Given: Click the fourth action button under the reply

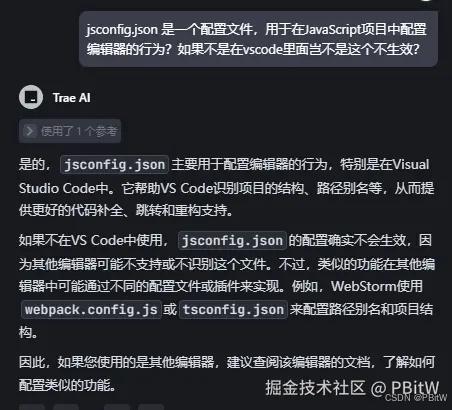Looking at the screenshot, I should pos(151,407).
